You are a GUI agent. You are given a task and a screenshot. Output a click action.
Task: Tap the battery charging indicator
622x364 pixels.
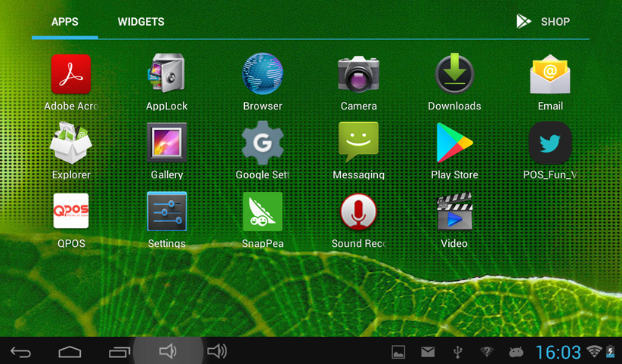point(610,351)
